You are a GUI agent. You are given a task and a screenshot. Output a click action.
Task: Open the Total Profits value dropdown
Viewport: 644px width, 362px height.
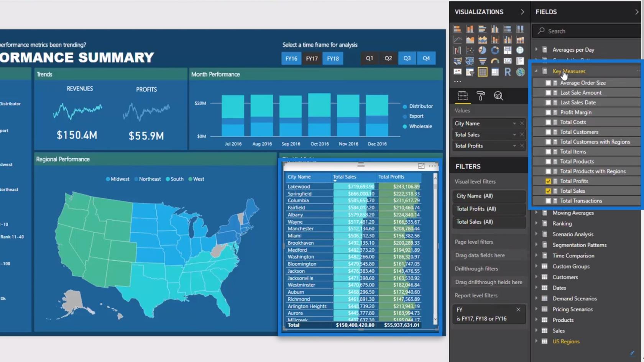pos(514,146)
